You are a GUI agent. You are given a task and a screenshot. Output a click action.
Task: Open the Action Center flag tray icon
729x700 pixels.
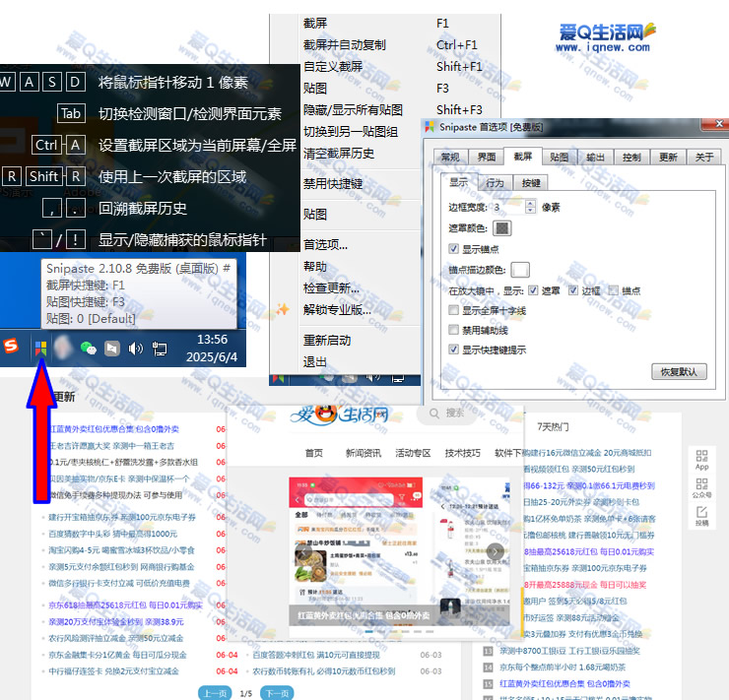[x=112, y=349]
